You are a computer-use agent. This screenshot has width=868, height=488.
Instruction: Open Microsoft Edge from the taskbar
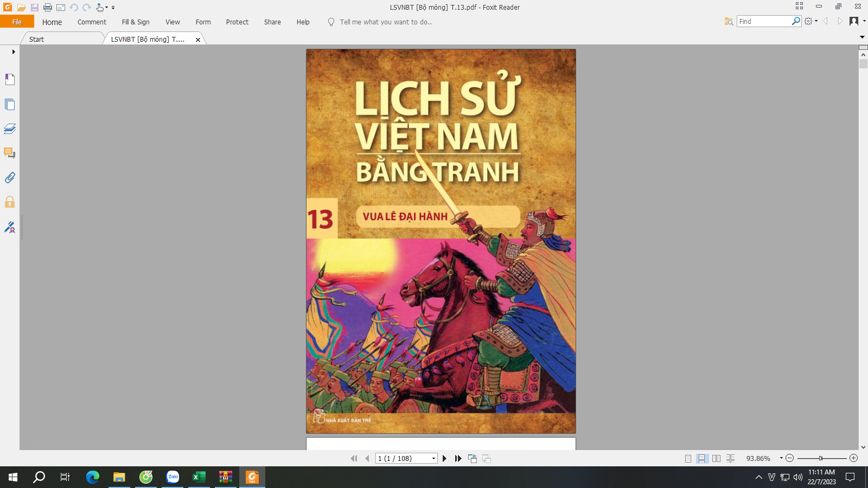(93, 477)
